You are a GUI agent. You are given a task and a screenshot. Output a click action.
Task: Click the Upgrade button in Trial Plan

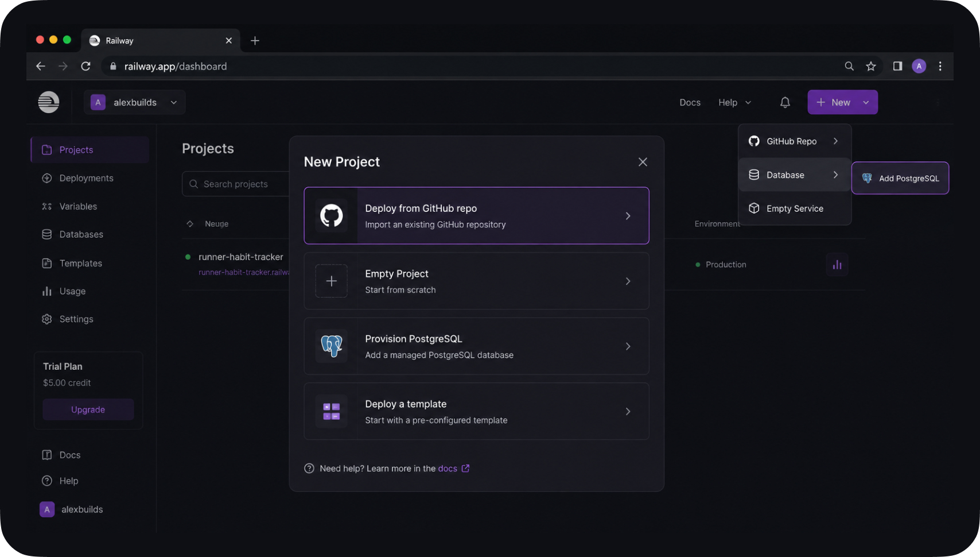tap(88, 409)
